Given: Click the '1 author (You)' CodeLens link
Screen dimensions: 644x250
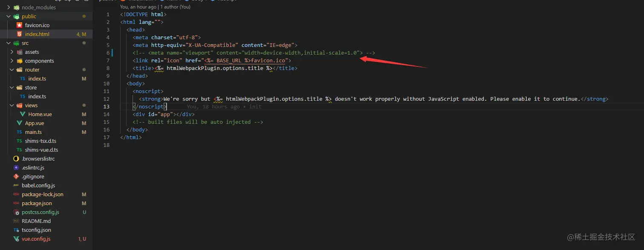Looking at the screenshot, I should [x=175, y=7].
